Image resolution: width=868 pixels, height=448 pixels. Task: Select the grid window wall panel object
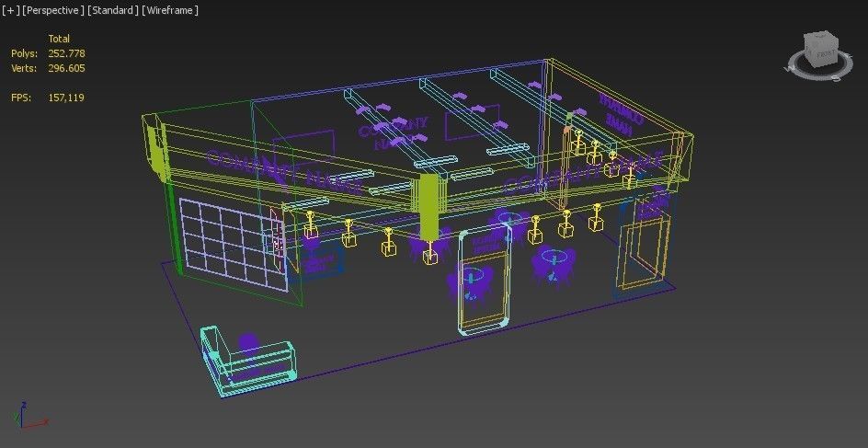click(x=233, y=244)
